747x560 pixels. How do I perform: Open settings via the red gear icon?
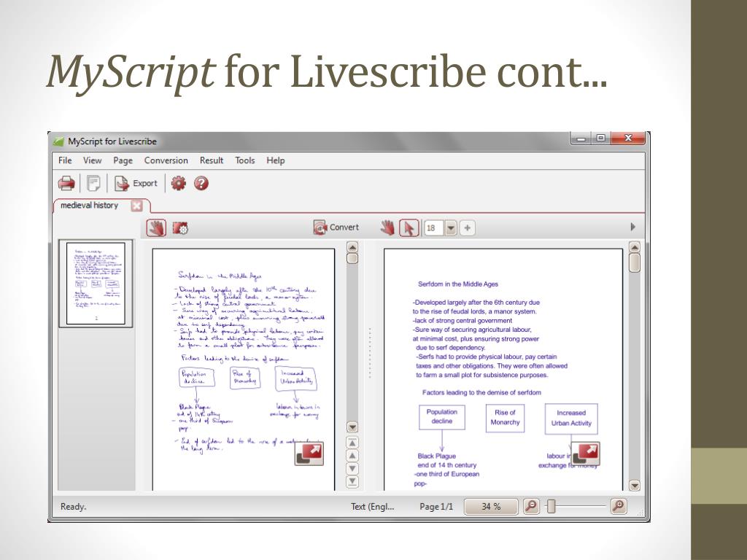point(179,183)
